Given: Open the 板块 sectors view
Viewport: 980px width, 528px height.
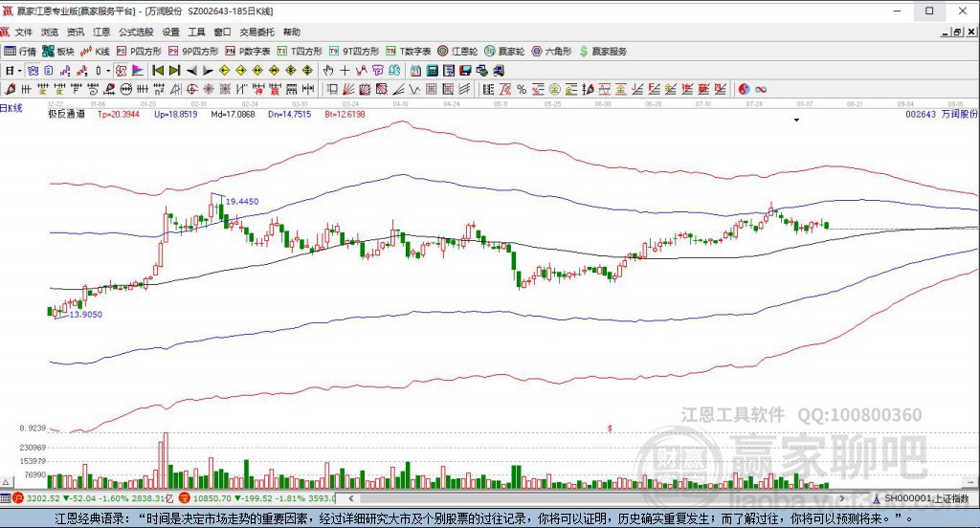Looking at the screenshot, I should pos(58,52).
